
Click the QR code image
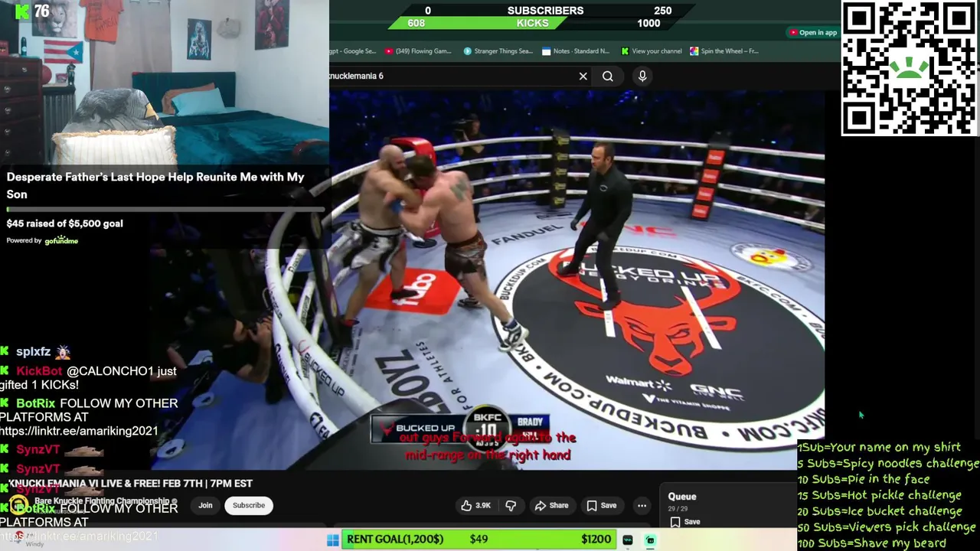910,68
